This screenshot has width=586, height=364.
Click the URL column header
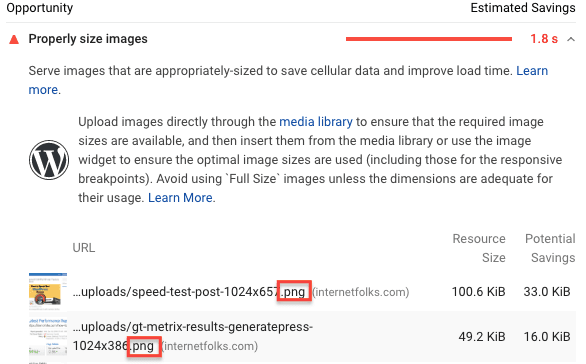coord(84,248)
